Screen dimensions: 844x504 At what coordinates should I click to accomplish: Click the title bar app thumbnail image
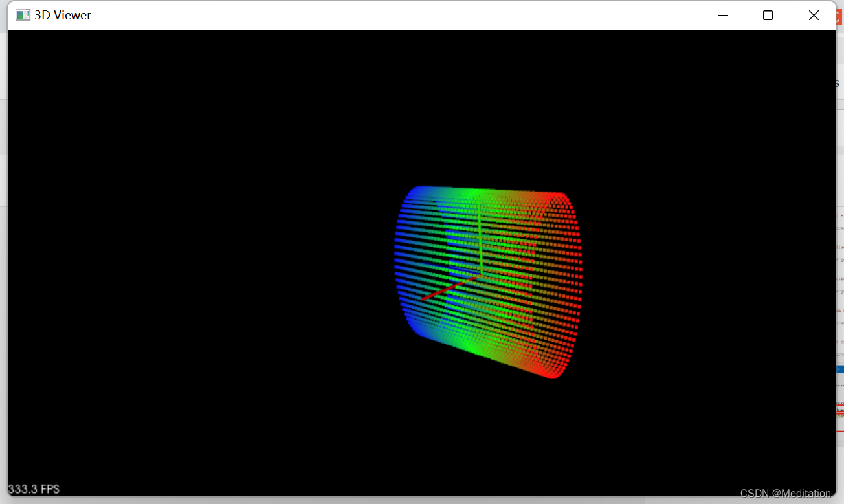pyautogui.click(x=21, y=14)
